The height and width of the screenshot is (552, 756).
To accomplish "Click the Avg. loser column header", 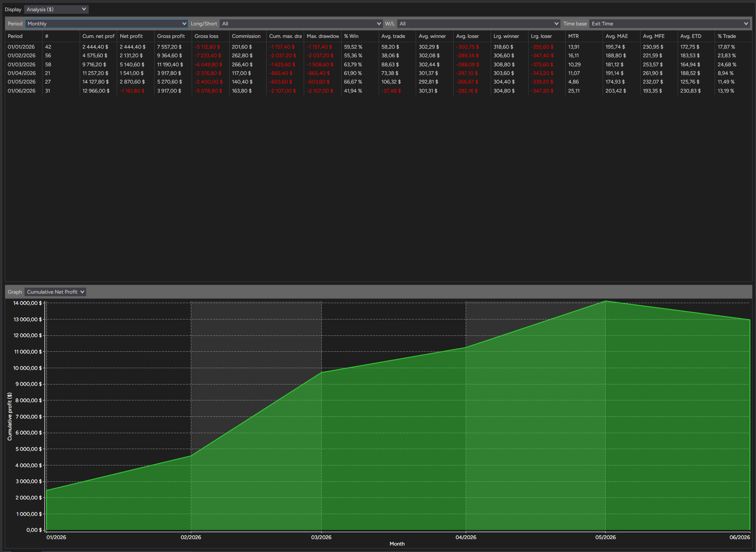I will 472,36.
